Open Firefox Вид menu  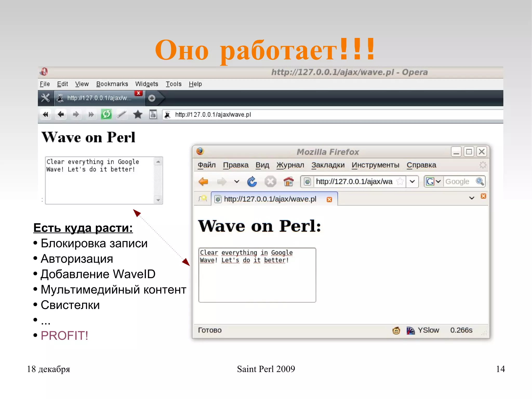tap(262, 165)
